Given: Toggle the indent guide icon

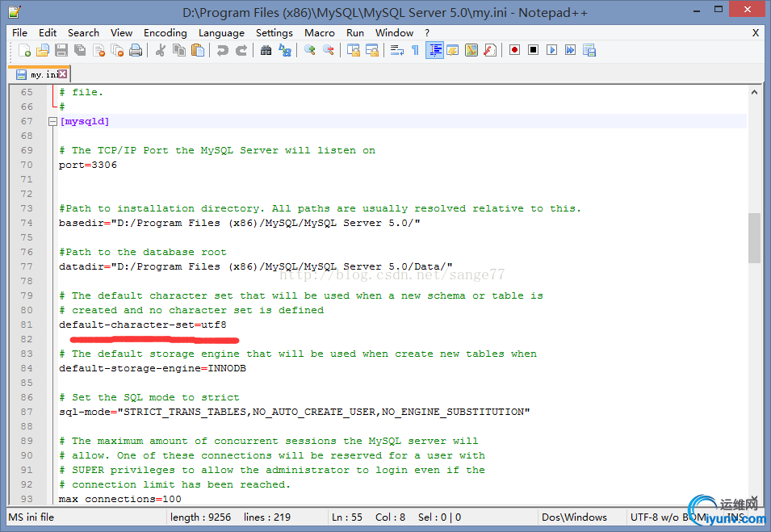Looking at the screenshot, I should coord(434,50).
